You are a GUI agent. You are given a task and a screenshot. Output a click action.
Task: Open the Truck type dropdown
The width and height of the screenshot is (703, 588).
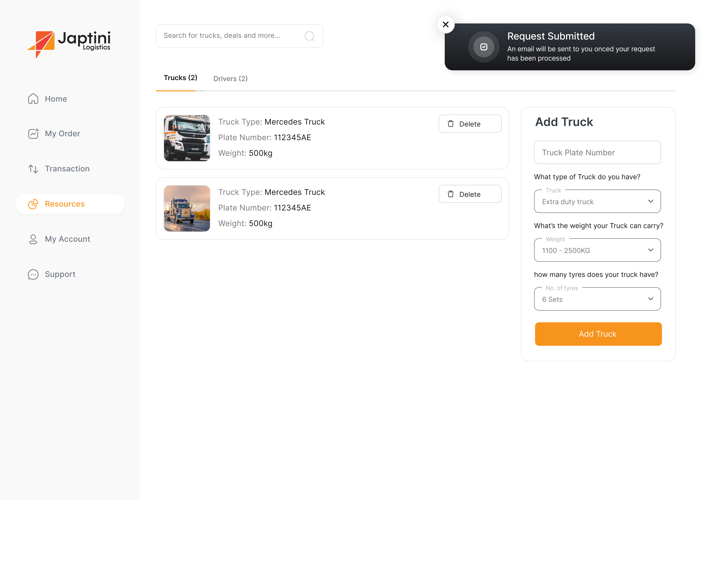(x=598, y=201)
